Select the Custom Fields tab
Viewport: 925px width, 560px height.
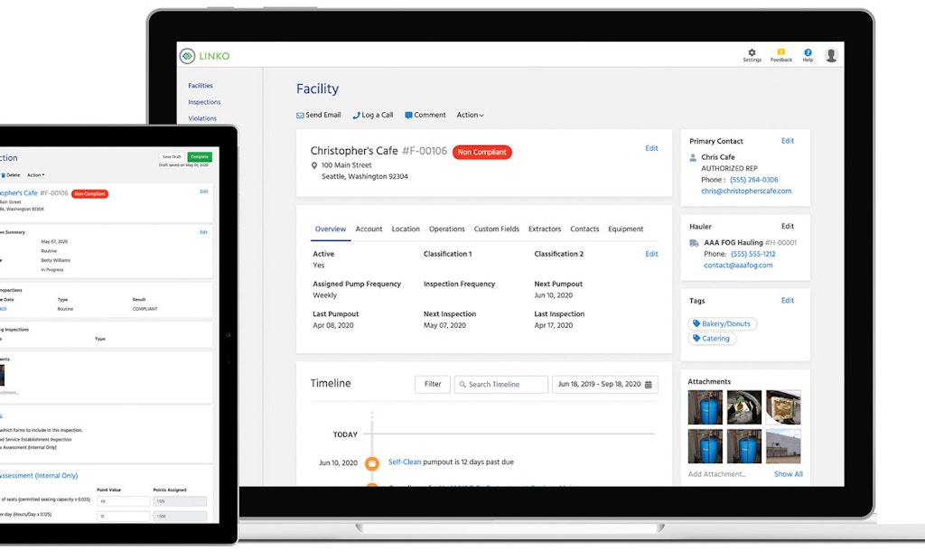tap(497, 229)
